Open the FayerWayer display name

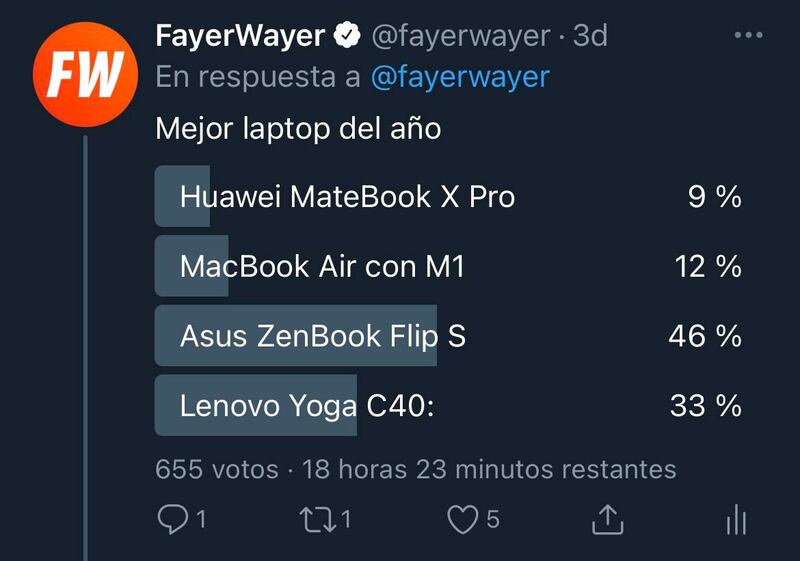click(x=240, y=36)
